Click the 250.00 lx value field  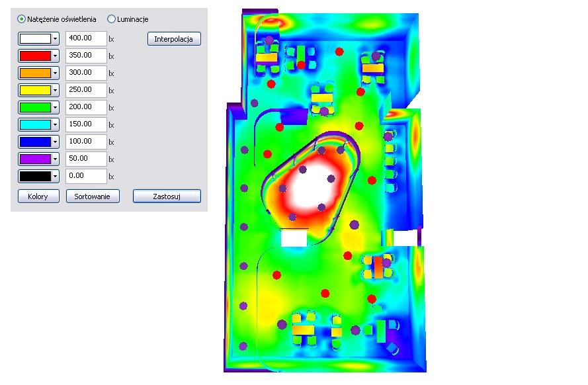point(86,91)
